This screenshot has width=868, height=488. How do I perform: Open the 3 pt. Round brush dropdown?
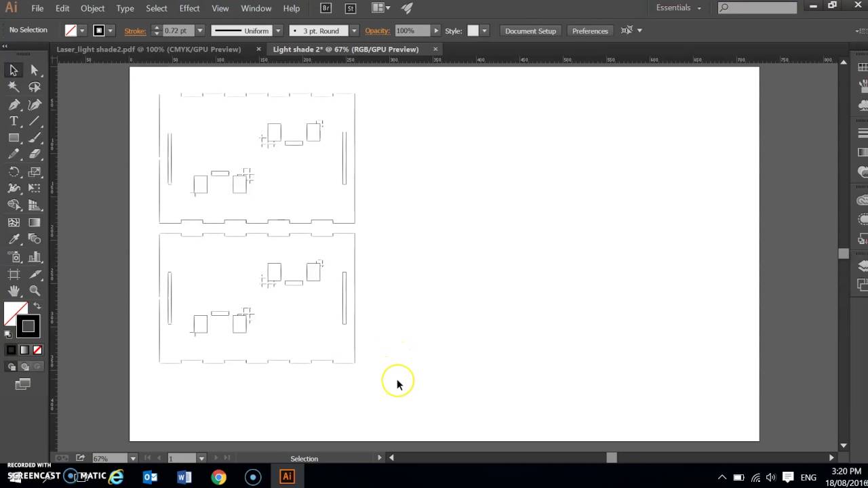354,30
